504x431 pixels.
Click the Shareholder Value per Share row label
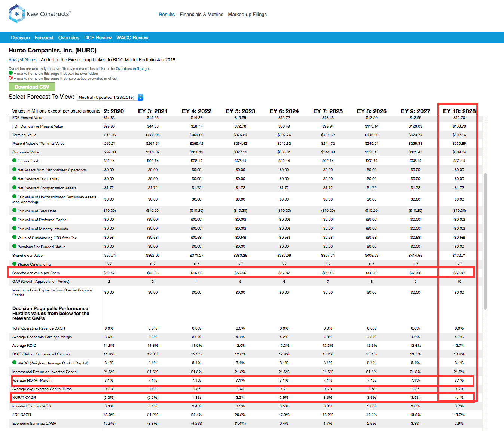tap(36, 273)
